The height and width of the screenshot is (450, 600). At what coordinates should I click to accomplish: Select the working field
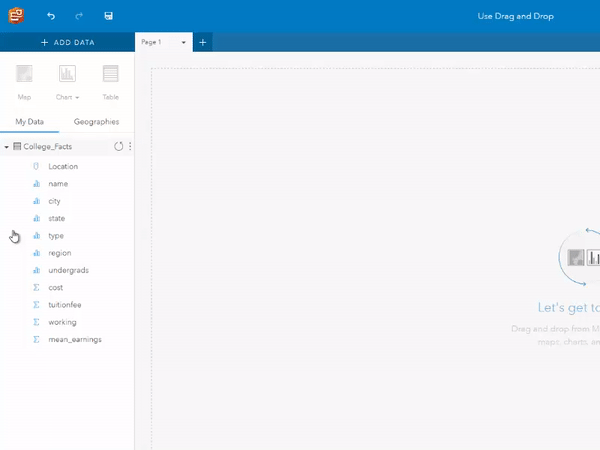pos(62,322)
